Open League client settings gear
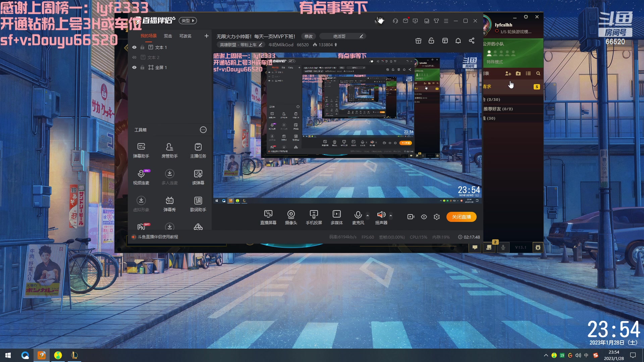The width and height of the screenshot is (644, 362). (526, 17)
